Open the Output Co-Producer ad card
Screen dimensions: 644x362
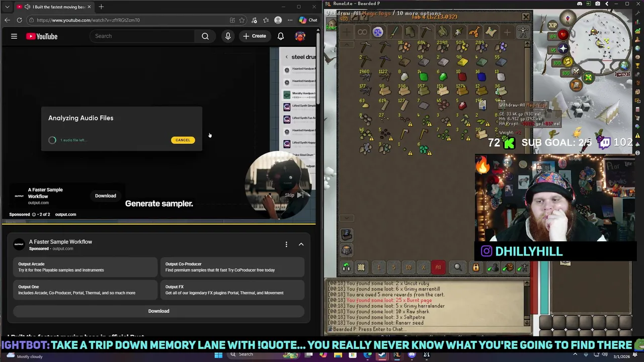232,267
